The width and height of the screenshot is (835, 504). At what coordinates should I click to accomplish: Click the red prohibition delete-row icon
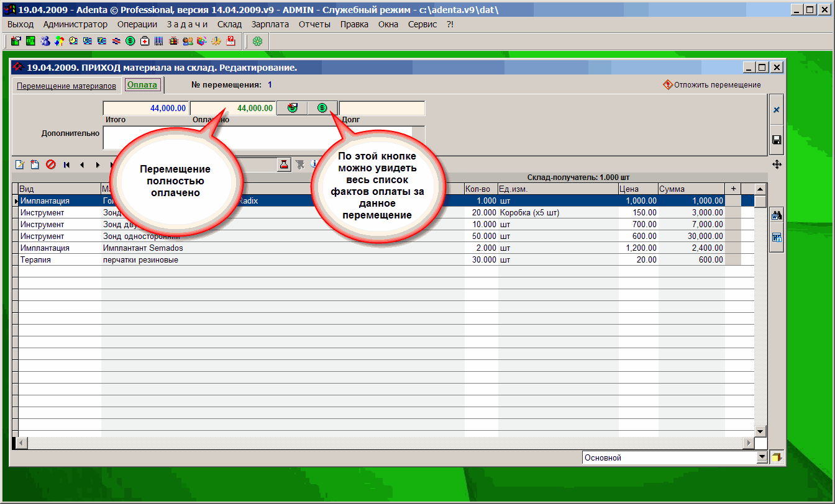click(51, 164)
